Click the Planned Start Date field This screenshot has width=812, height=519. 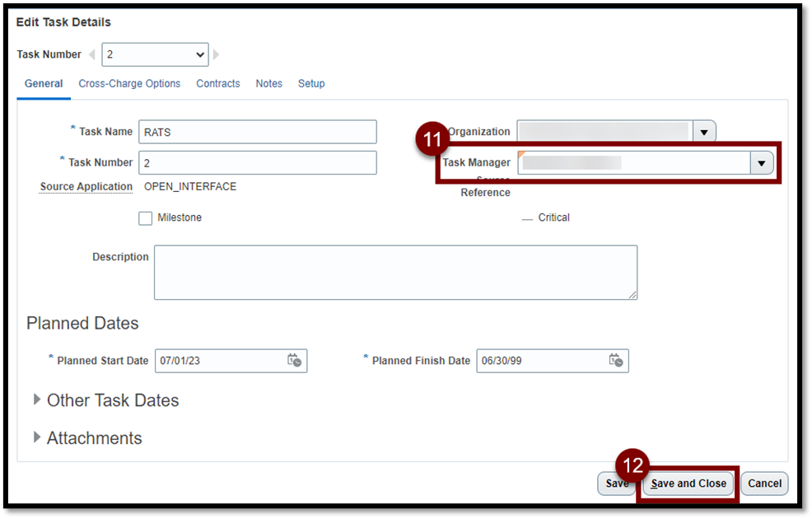[218, 361]
